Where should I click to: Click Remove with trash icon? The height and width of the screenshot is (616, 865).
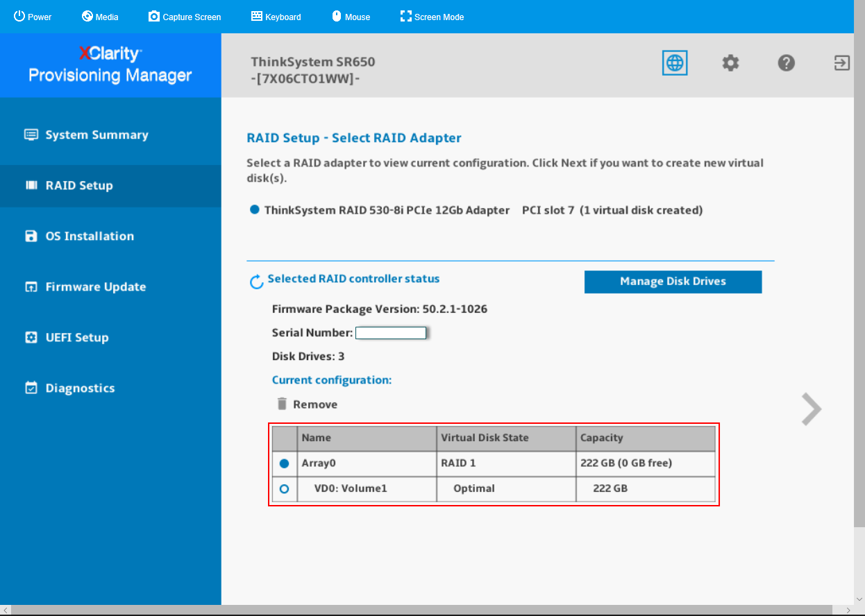pyautogui.click(x=307, y=404)
